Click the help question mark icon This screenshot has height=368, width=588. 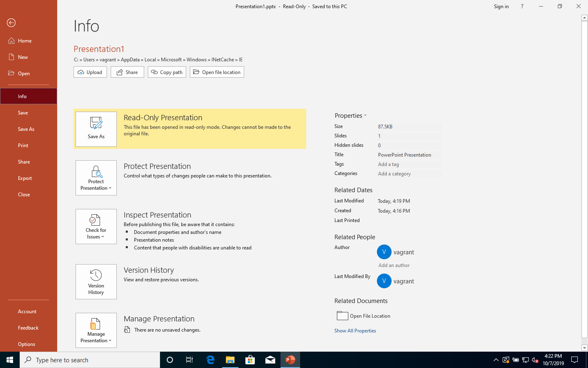click(x=522, y=7)
